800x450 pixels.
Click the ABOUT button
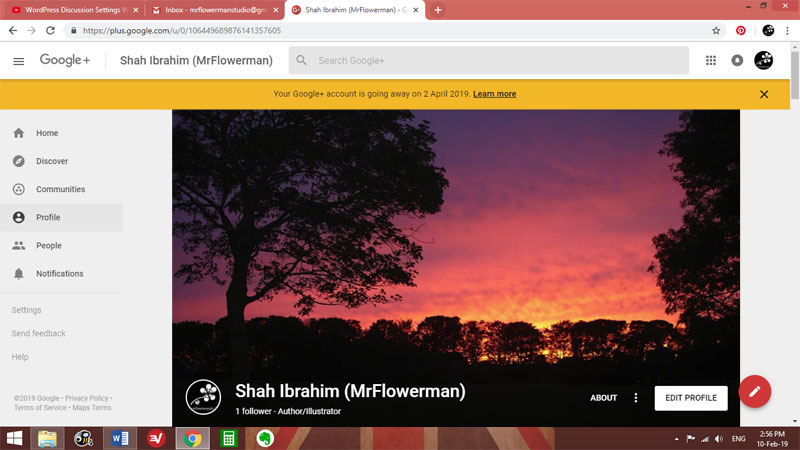tap(604, 398)
